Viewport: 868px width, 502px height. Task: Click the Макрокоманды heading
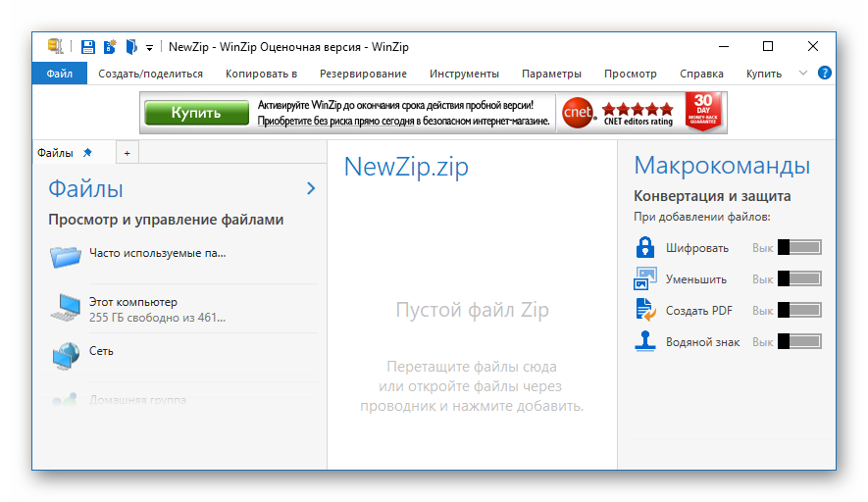[x=722, y=166]
